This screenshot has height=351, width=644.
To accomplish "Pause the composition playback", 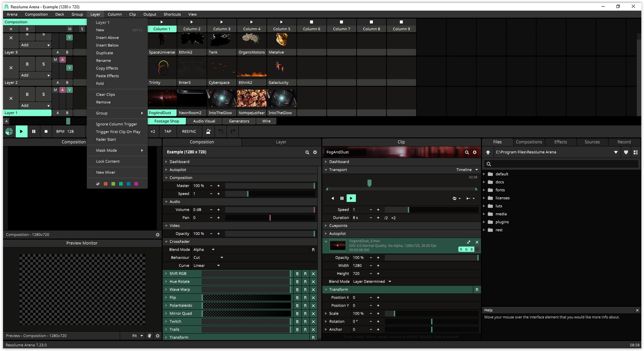I will pyautogui.click(x=33, y=131).
